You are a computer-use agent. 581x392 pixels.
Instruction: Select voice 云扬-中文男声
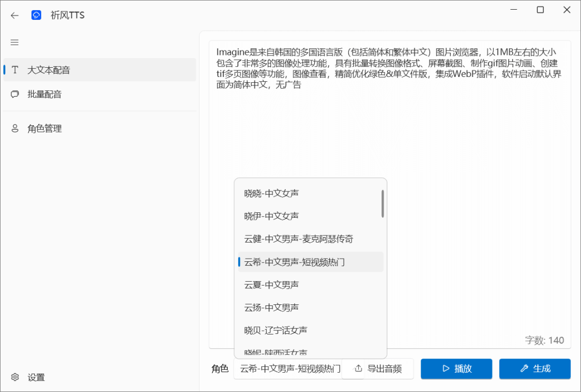coord(310,308)
